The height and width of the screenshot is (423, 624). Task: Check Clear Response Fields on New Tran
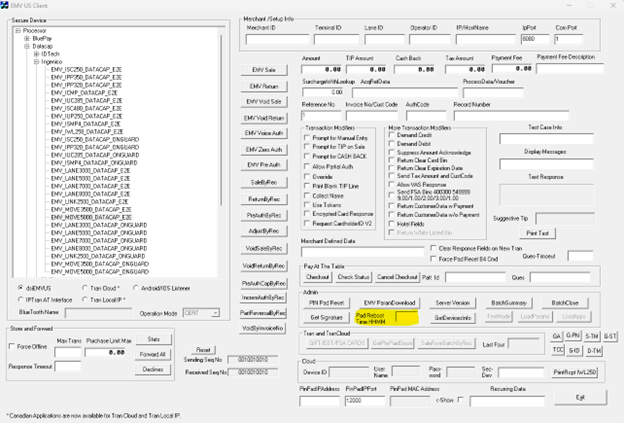tap(433, 248)
